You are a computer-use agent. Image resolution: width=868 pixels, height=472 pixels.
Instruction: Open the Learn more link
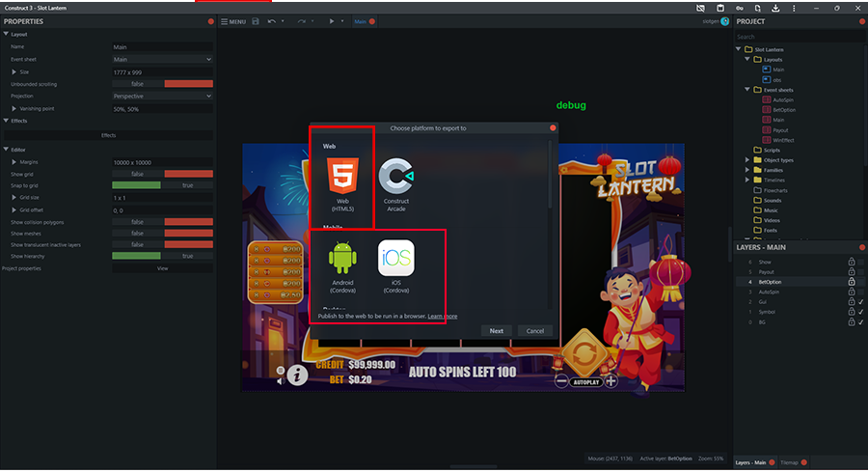pyautogui.click(x=443, y=317)
